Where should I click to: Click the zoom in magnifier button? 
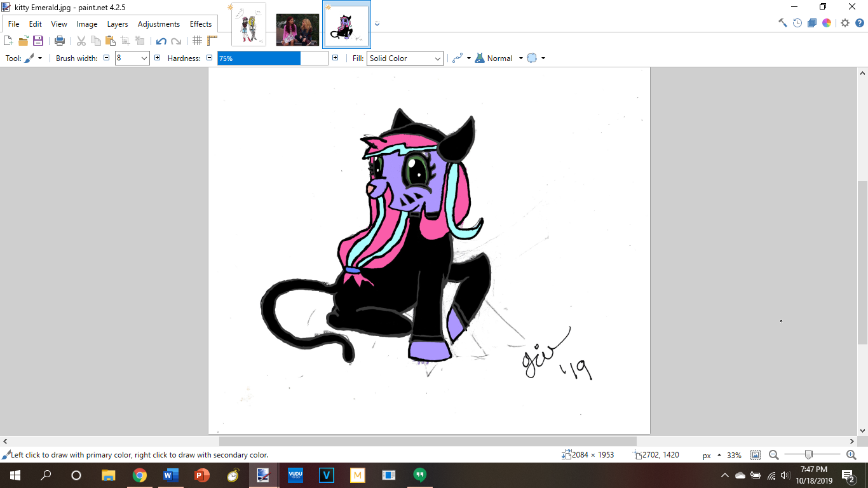(851, 455)
